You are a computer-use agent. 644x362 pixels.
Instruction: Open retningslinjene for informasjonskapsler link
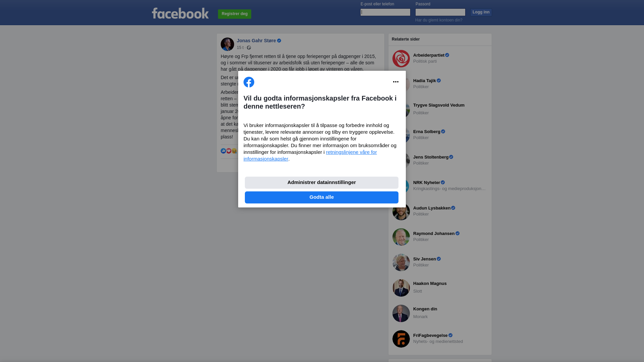[x=310, y=156]
